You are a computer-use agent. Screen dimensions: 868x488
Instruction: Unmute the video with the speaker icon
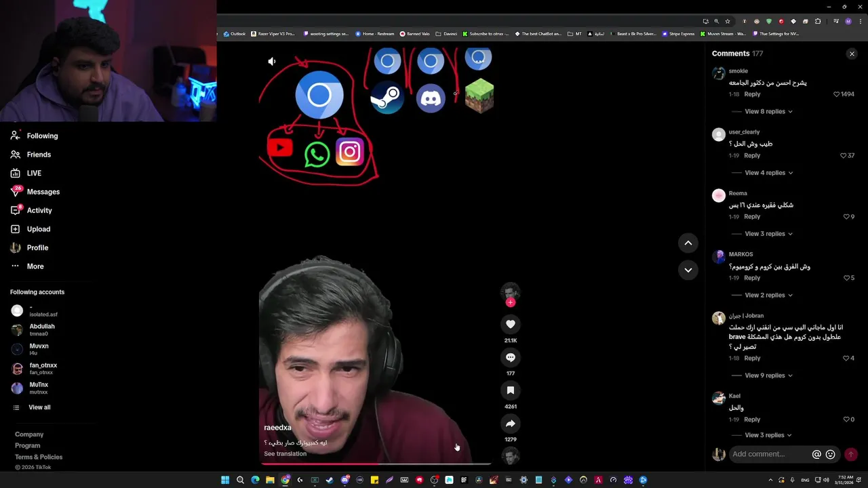pyautogui.click(x=272, y=62)
